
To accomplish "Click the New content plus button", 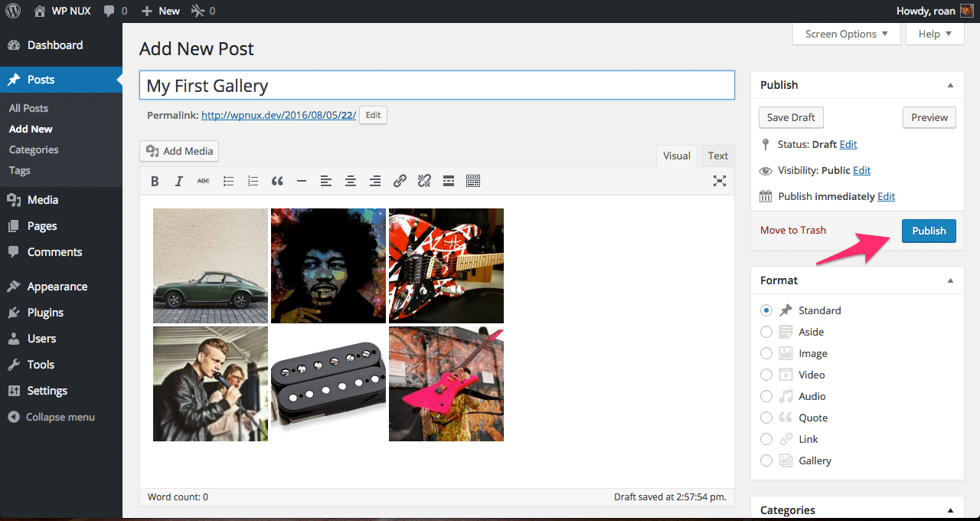I will pos(161,11).
